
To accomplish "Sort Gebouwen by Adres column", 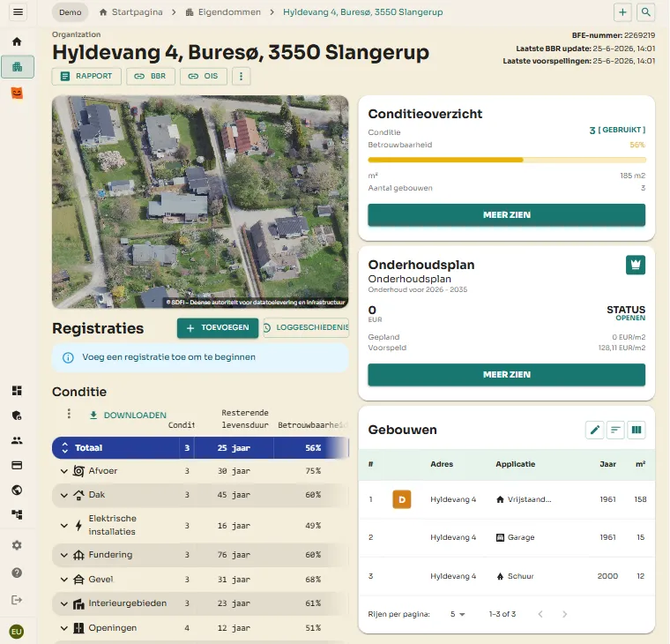I will pyautogui.click(x=442, y=464).
